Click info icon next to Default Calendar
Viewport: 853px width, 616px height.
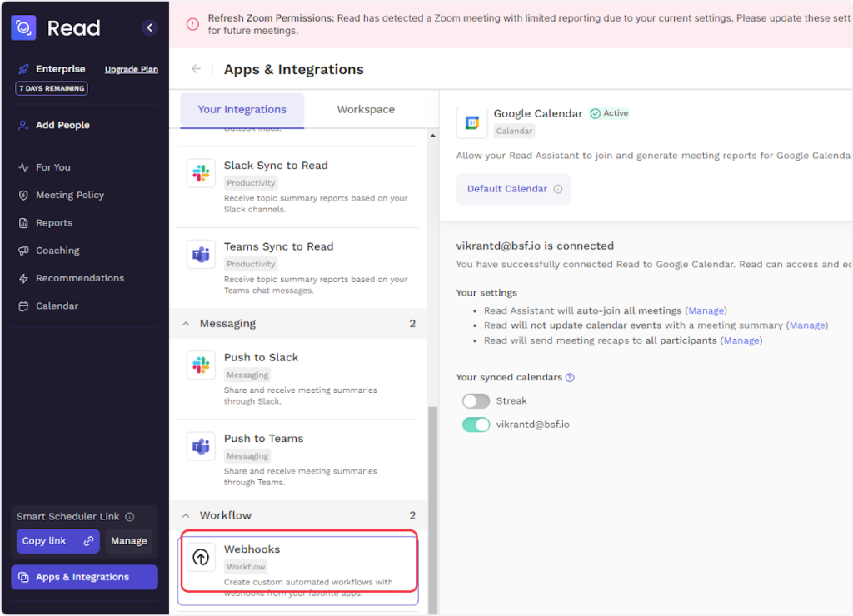558,189
